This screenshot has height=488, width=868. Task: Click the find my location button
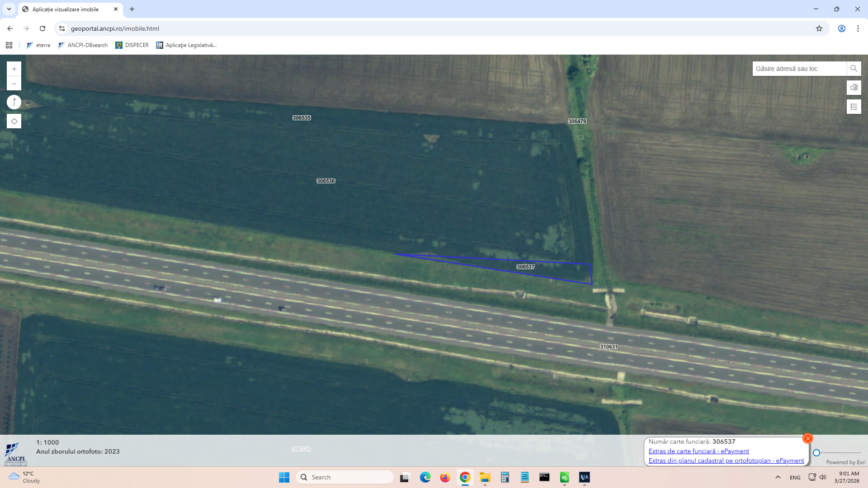point(14,121)
